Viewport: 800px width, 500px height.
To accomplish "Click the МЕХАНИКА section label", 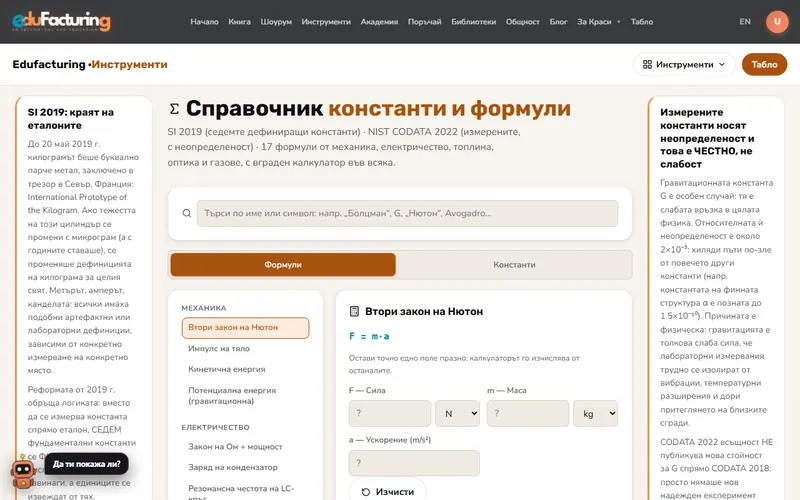I will tap(204, 308).
